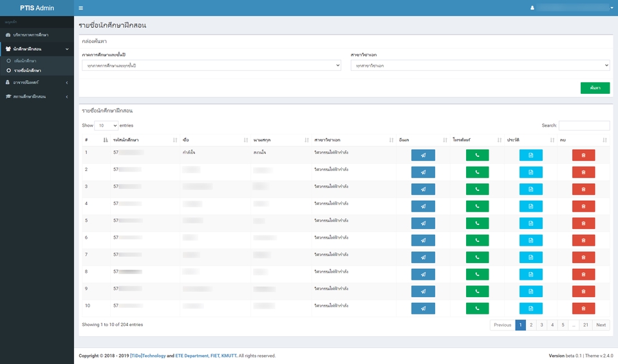Sort by major field column header
This screenshot has height=364, width=618.
[354, 140]
